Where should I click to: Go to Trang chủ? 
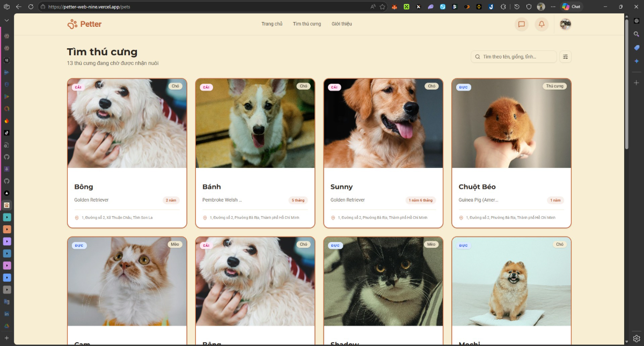tap(272, 24)
